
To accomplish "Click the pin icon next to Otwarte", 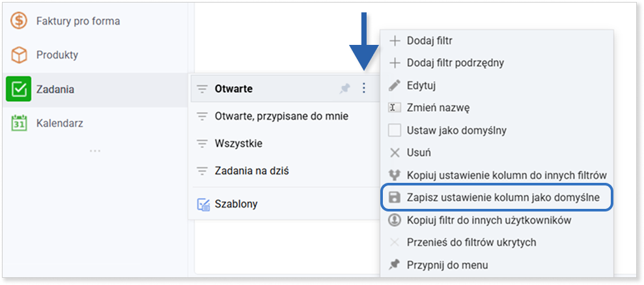I will click(x=344, y=88).
